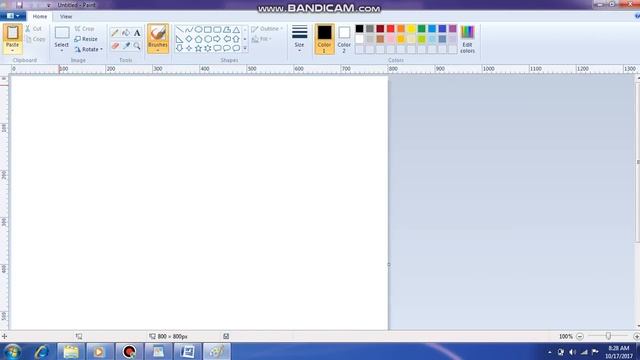Image resolution: width=640 pixels, height=360 pixels.
Task: Choose the Oval shape
Action: tap(198, 30)
